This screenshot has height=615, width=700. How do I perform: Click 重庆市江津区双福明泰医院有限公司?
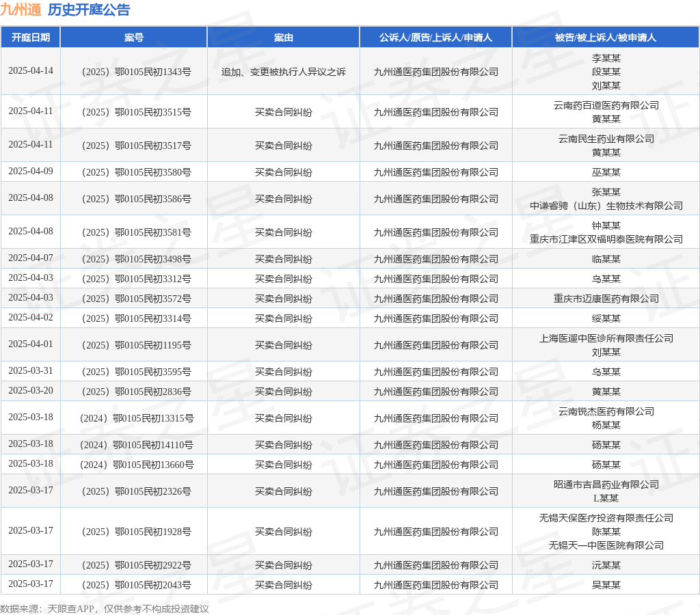606,239
